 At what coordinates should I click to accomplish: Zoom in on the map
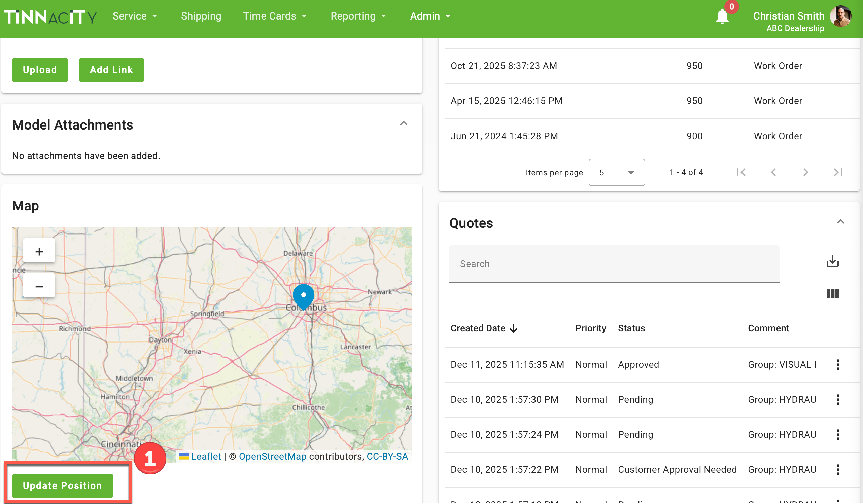click(x=39, y=252)
